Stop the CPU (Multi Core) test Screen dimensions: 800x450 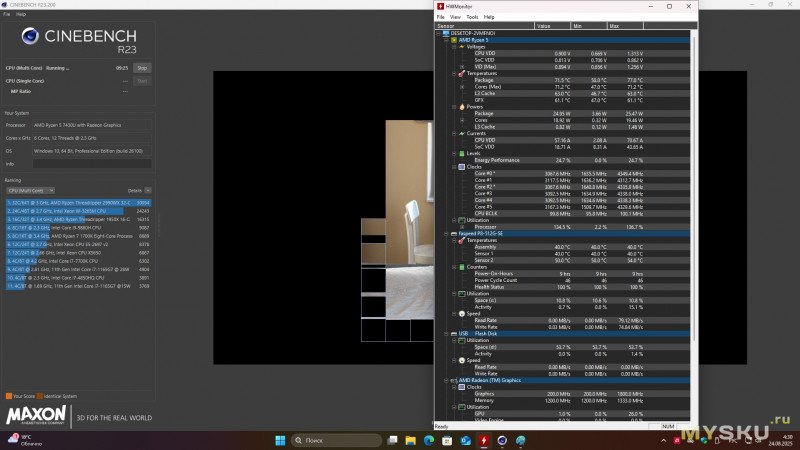click(142, 68)
